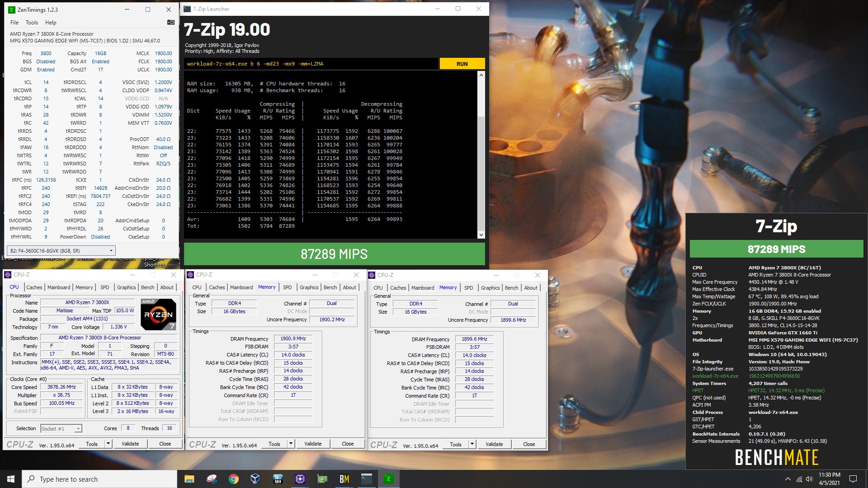This screenshot has height=488, width=868.
Task: Click Close button in right CPU-Z window
Action: (x=529, y=445)
